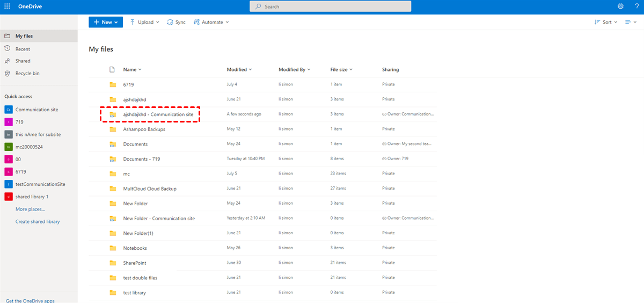
Task: Open the MultCloud Cloud Backup folder
Action: [150, 189]
